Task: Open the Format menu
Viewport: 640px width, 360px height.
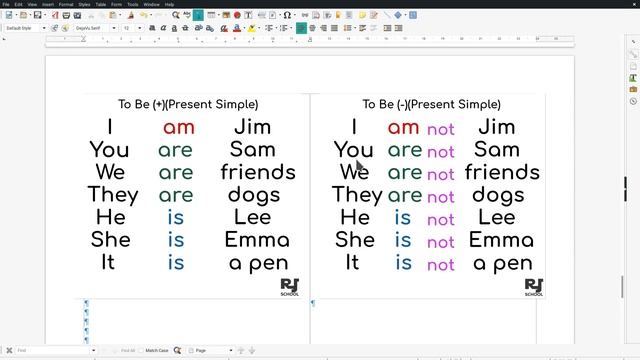Action: (66, 4)
